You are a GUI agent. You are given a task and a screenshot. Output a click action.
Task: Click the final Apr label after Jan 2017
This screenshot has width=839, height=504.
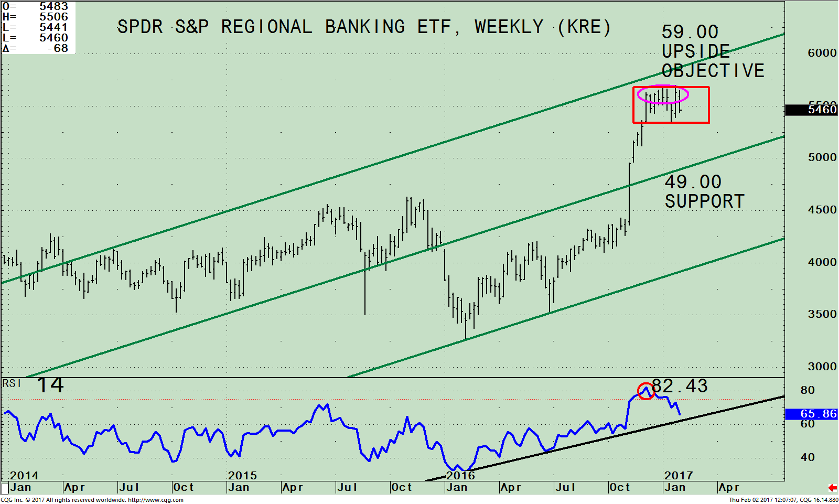point(729,488)
